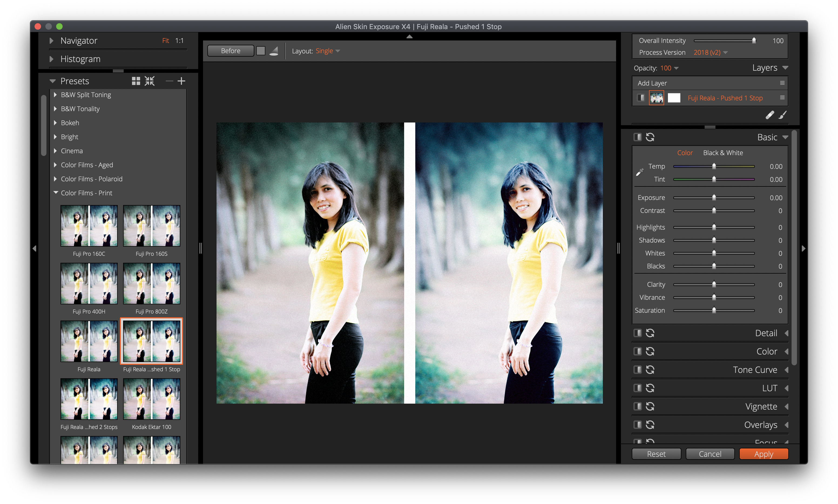Click the Apply button

point(764,454)
